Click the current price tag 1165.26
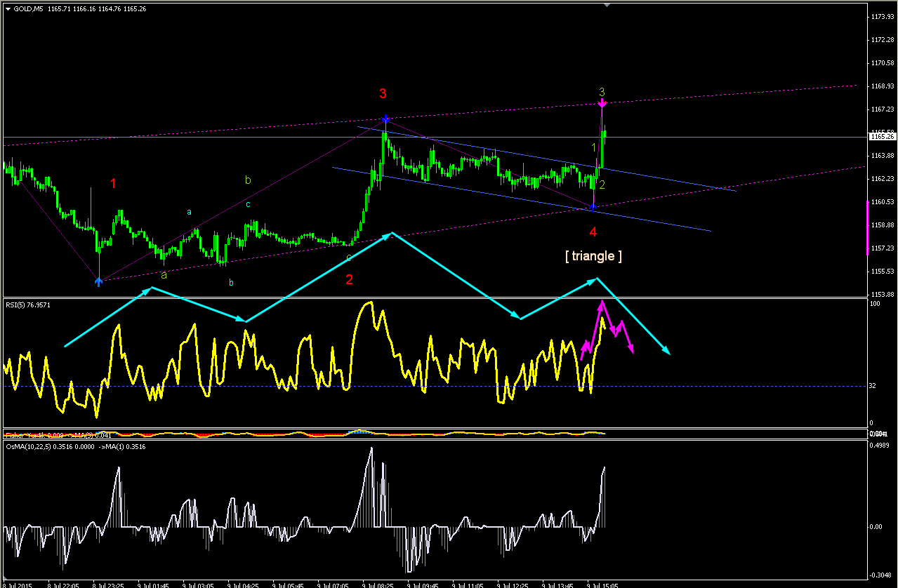 (881, 136)
